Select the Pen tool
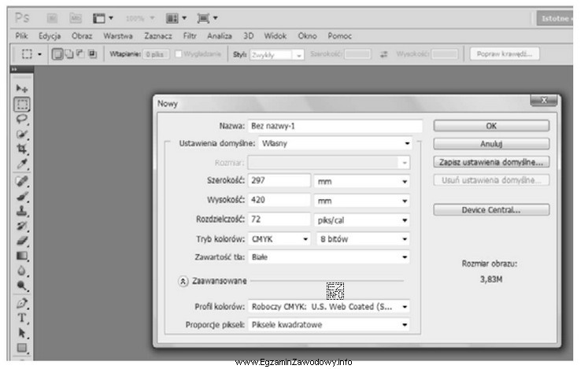588x369 pixels. (22, 303)
